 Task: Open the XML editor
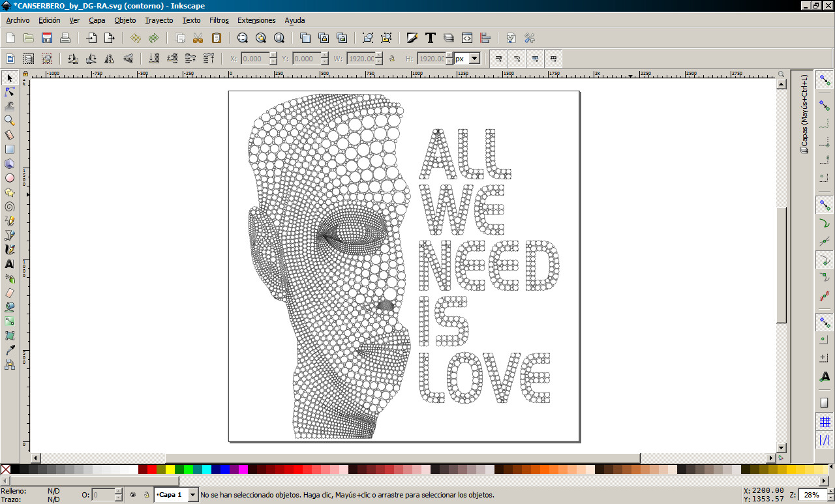(466, 38)
